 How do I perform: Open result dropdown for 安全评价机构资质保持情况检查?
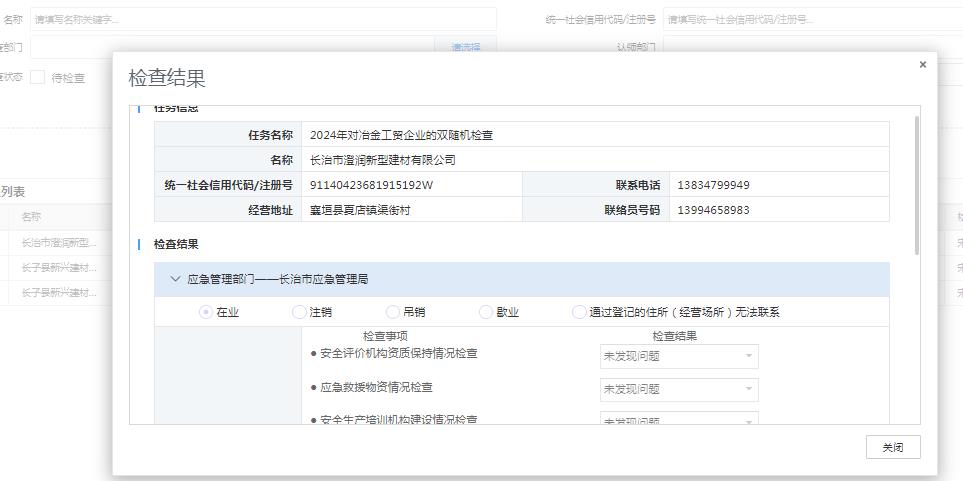[x=679, y=356]
